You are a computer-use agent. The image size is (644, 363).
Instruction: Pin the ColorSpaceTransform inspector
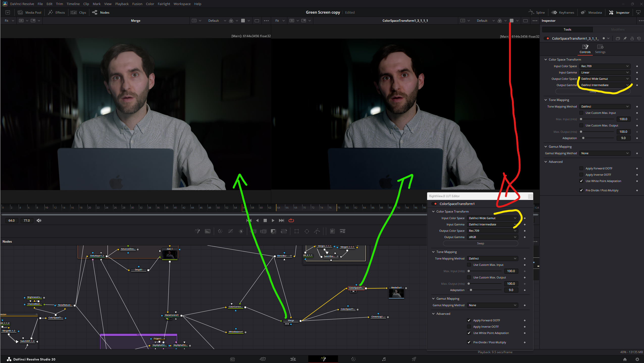[x=625, y=38]
